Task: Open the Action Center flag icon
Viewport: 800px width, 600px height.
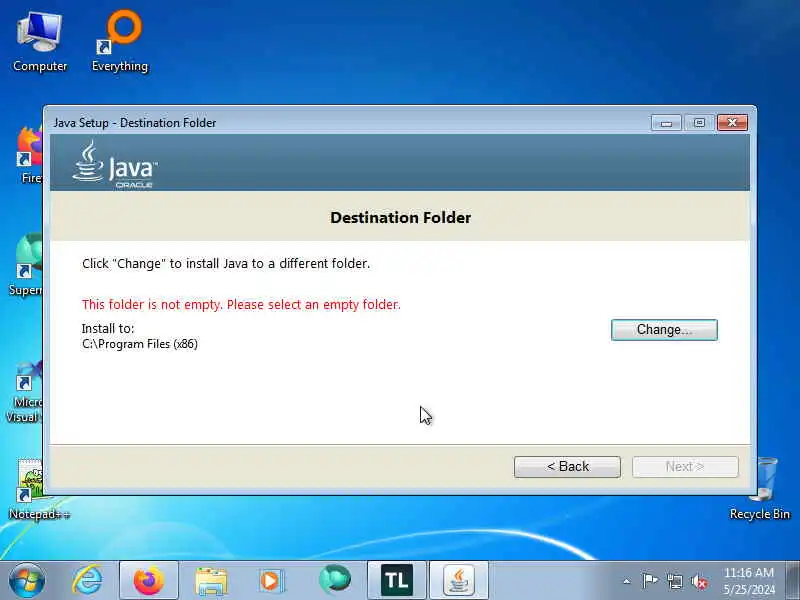Action: [x=649, y=581]
